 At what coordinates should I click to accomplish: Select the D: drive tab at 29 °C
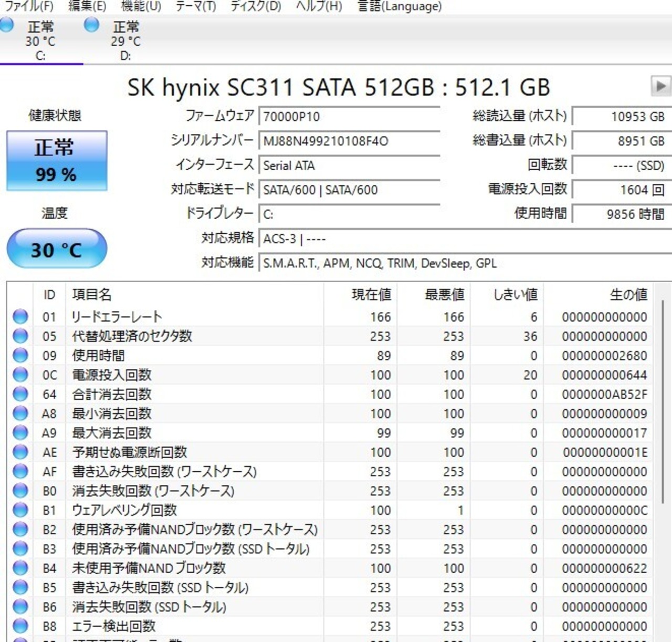point(125,40)
